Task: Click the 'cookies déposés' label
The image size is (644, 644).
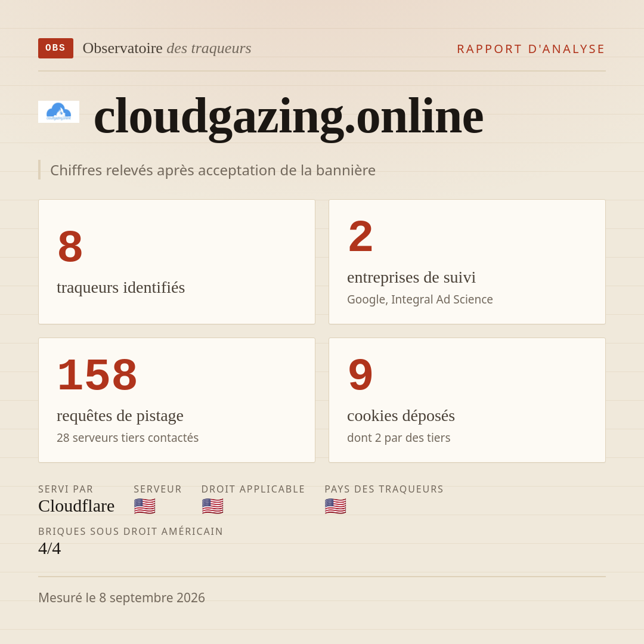Action: click(401, 416)
